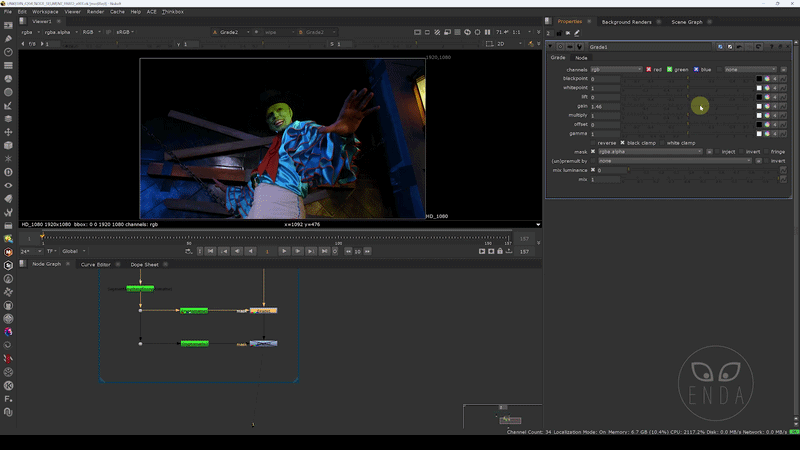Viewport: 800px width, 450px height.
Task: Toggle the red channel checkbox
Action: tap(648, 69)
